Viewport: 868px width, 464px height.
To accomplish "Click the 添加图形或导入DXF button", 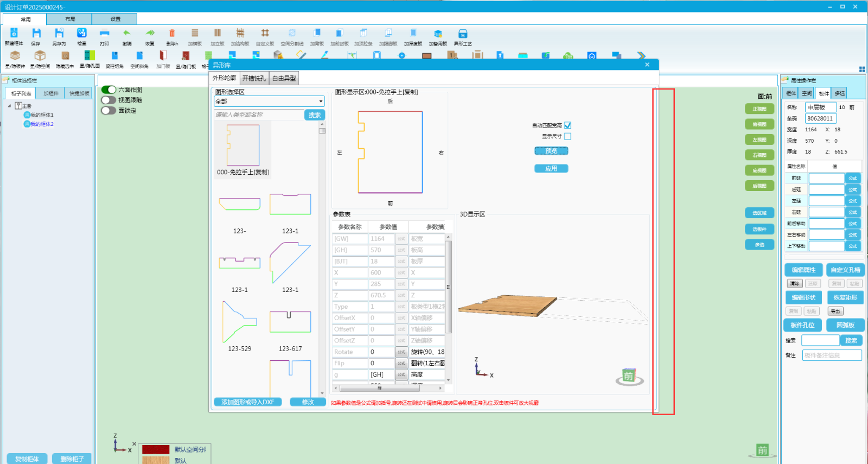I will click(x=247, y=402).
